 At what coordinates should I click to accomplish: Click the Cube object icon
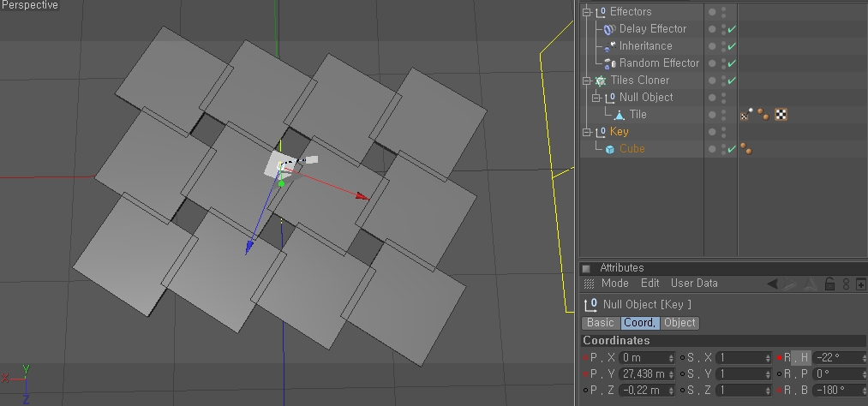(609, 149)
